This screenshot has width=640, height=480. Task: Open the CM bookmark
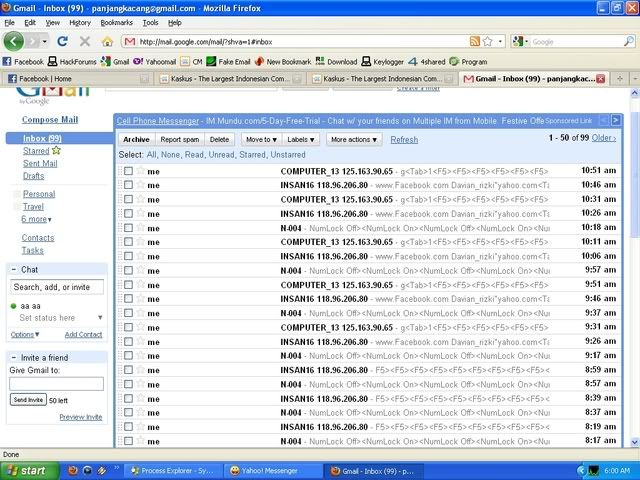tap(192, 62)
